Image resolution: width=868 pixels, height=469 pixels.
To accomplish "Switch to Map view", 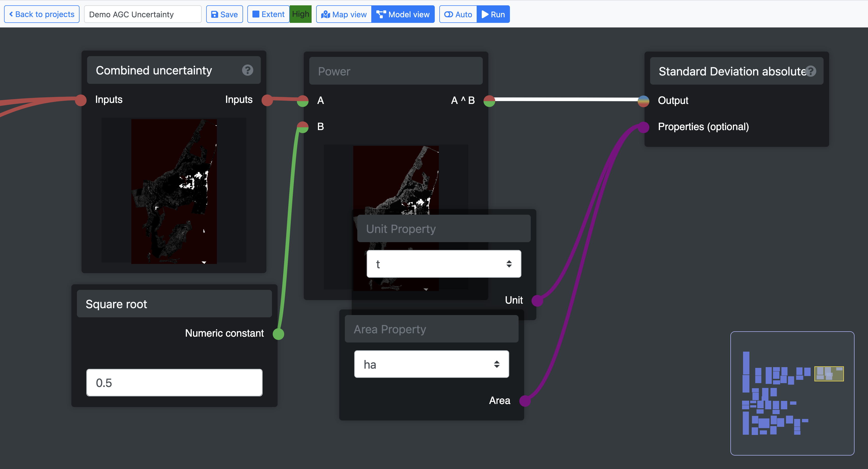I will point(344,14).
